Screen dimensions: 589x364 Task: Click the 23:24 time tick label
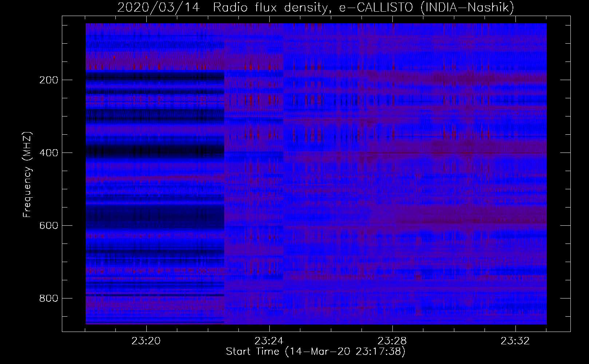[x=269, y=341]
